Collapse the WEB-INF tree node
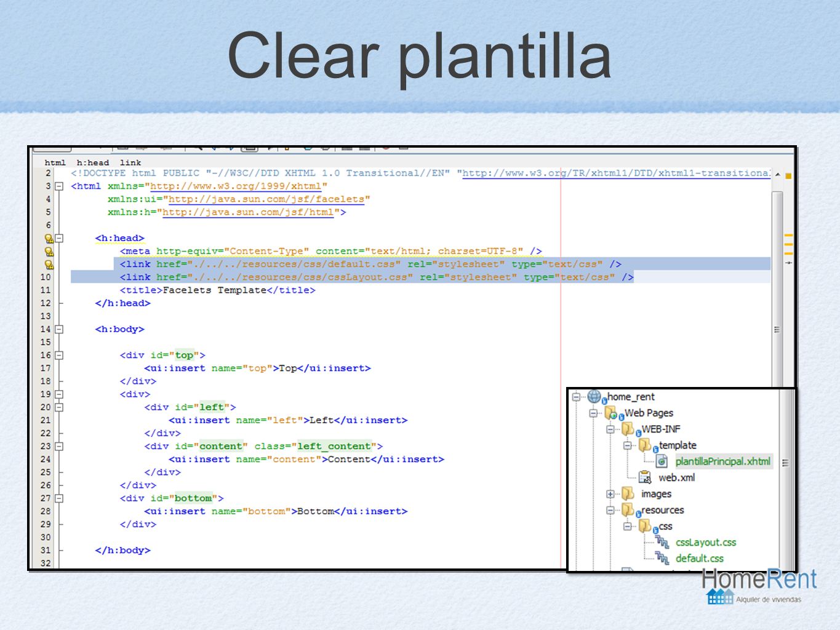Screen dimensions: 840x630 [610, 429]
